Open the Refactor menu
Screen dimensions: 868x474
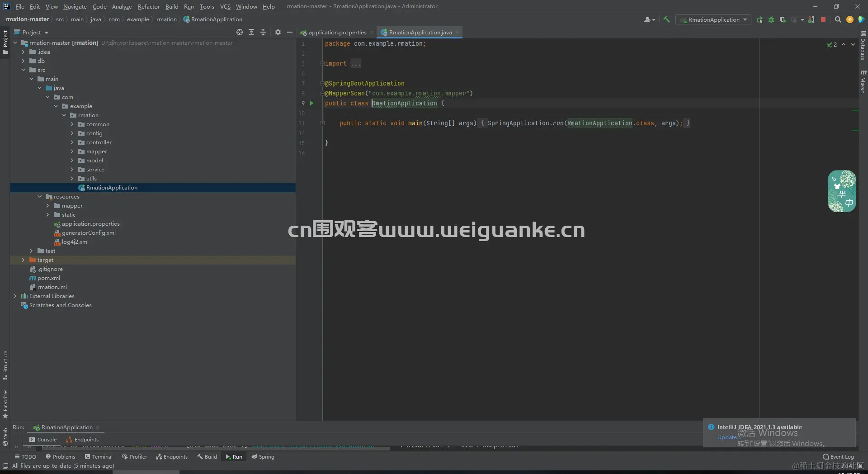(x=149, y=6)
